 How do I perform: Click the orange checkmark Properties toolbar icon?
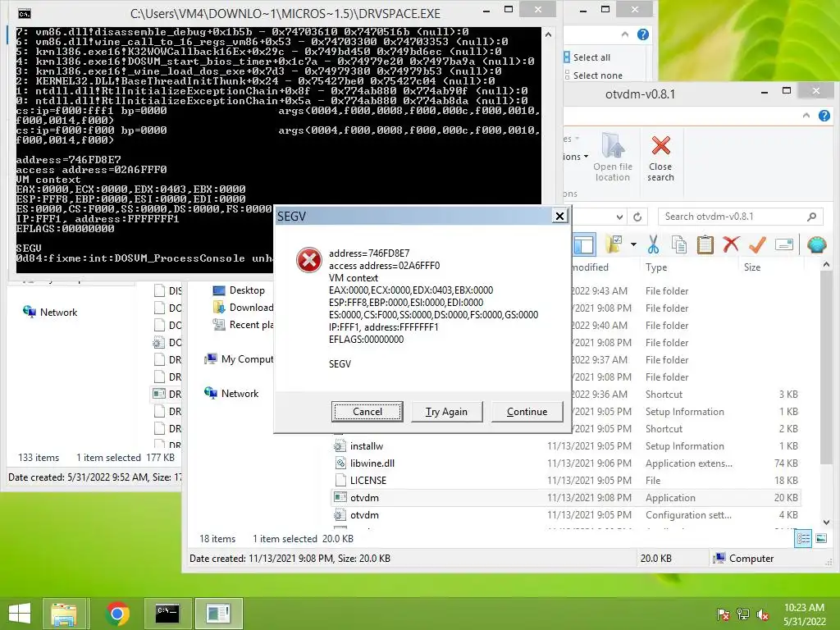pyautogui.click(x=757, y=244)
